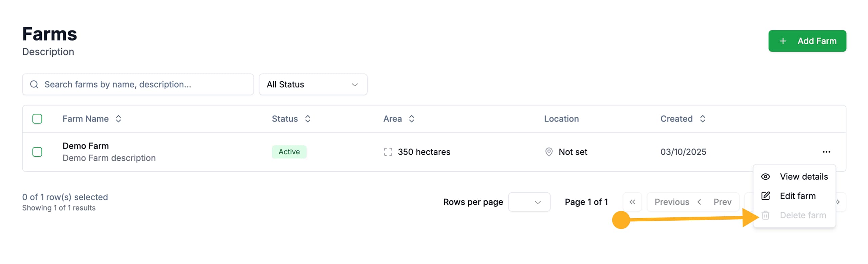Image resolution: width=868 pixels, height=264 pixels.
Task: Sort by Farm Name column arrows
Action: coord(118,119)
